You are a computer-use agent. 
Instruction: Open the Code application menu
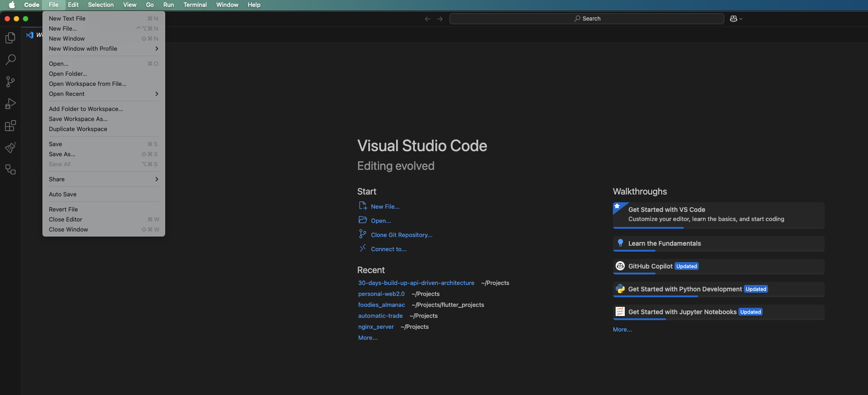click(31, 5)
